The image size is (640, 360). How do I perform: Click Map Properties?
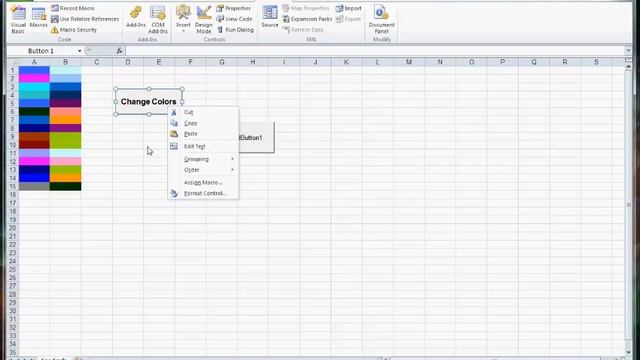click(306, 8)
